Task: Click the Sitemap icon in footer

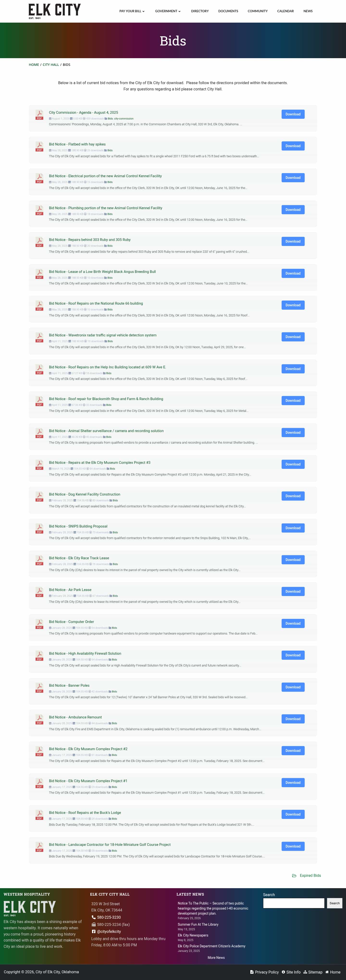Action: tap(305, 972)
